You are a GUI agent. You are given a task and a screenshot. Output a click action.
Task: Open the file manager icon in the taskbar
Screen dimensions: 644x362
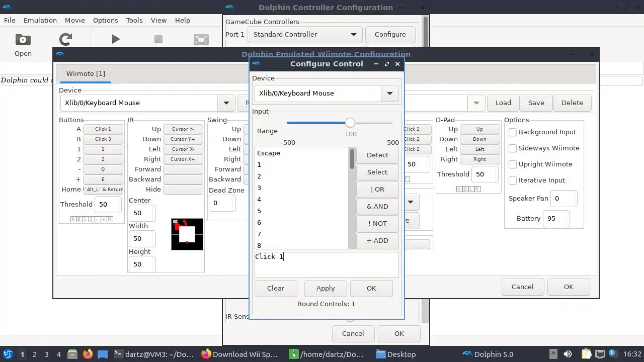pyautogui.click(x=72, y=354)
